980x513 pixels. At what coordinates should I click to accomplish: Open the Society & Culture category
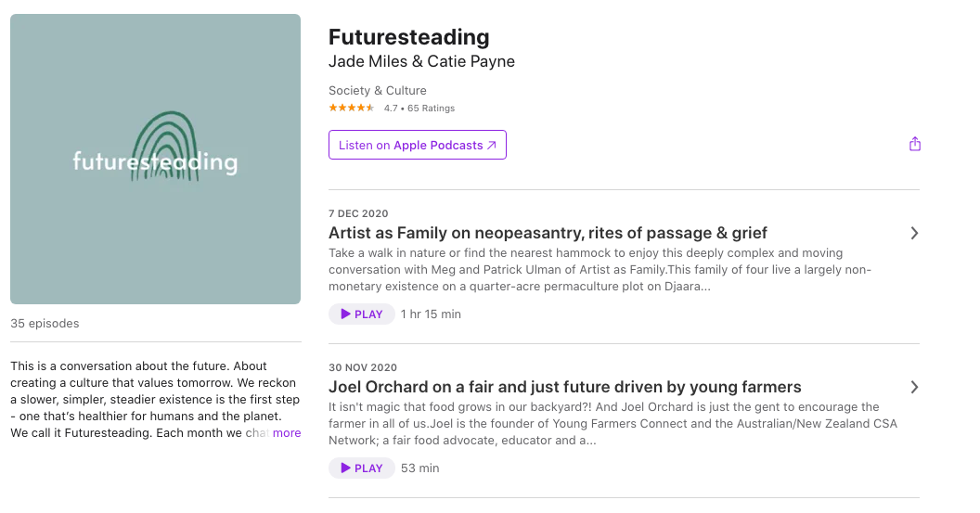(378, 91)
